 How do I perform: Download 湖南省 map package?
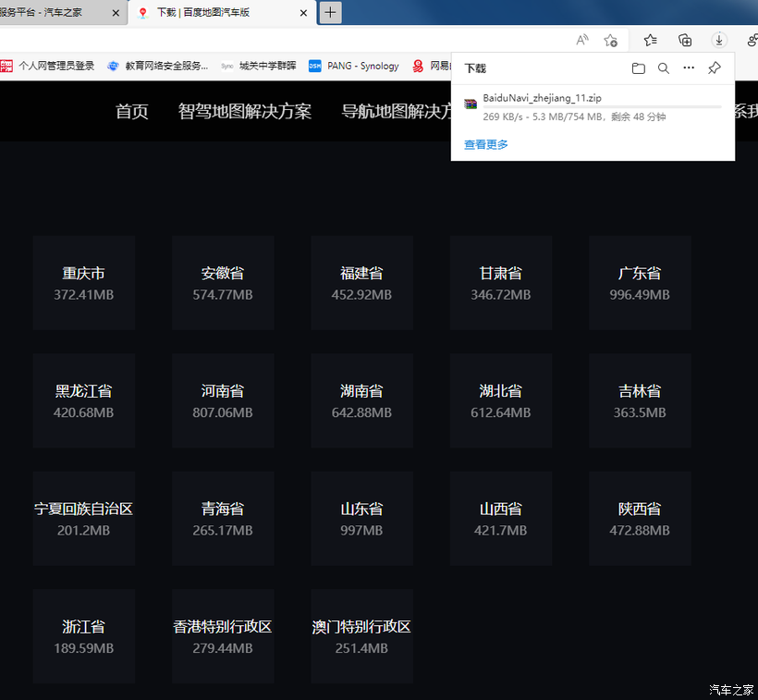(x=361, y=400)
